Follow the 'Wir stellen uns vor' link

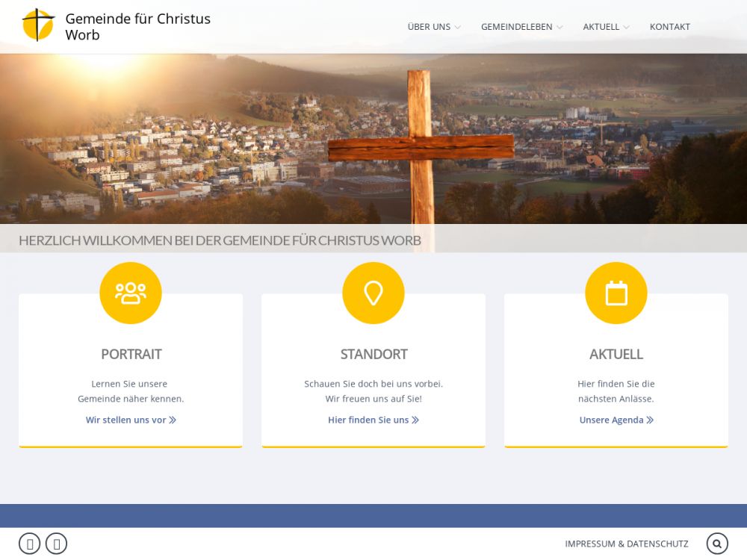(x=131, y=420)
